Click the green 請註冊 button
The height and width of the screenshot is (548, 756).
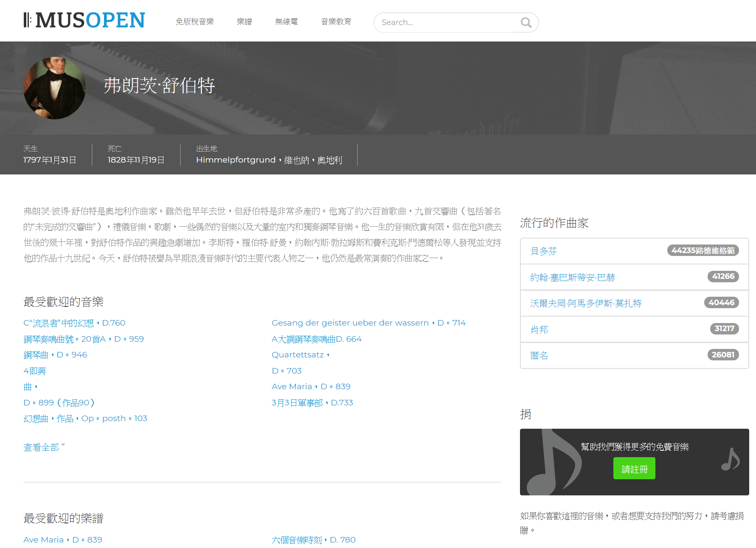(634, 469)
